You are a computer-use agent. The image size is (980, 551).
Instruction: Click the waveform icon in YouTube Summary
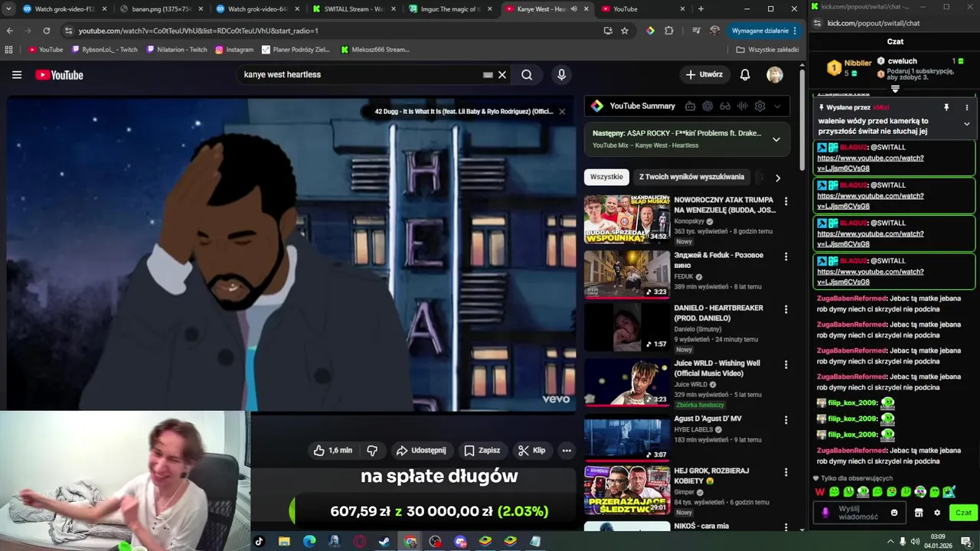(x=742, y=106)
